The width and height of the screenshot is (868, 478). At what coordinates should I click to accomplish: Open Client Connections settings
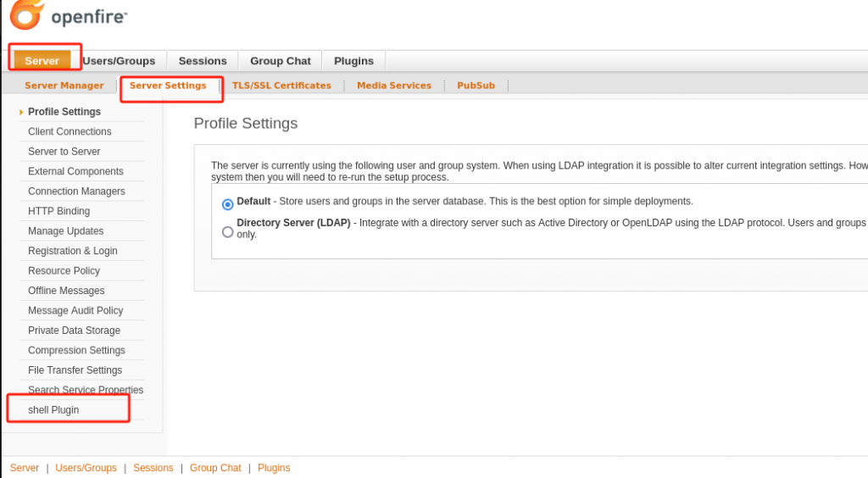(70, 131)
